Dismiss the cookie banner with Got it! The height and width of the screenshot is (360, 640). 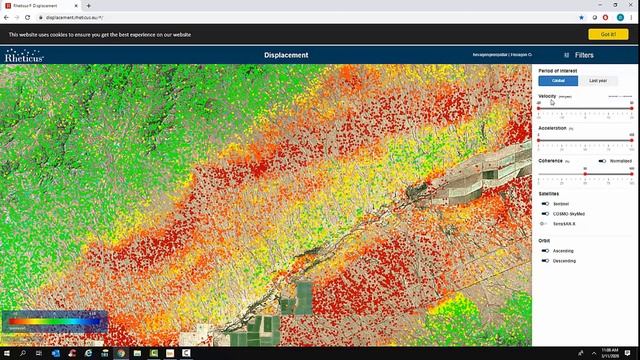[x=608, y=35]
